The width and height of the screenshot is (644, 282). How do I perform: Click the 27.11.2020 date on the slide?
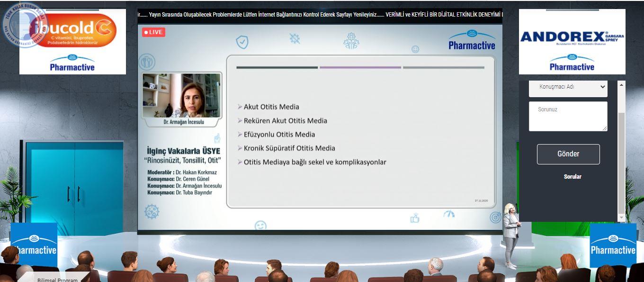[481, 201]
